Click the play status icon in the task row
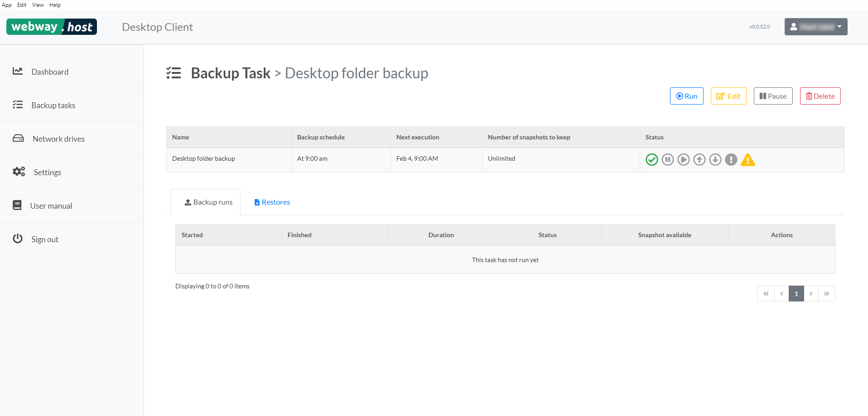 683,159
